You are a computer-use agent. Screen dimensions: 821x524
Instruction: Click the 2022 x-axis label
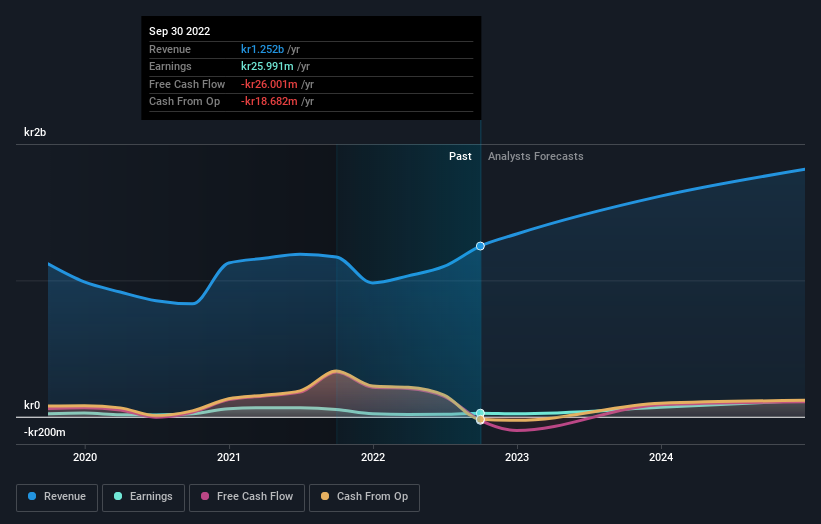[x=373, y=458]
